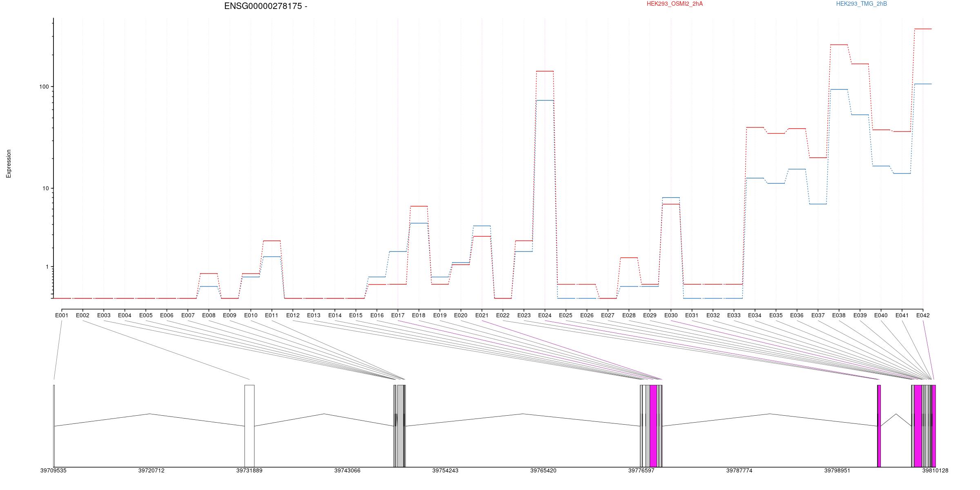Click the y-axis tick label 10

point(45,188)
